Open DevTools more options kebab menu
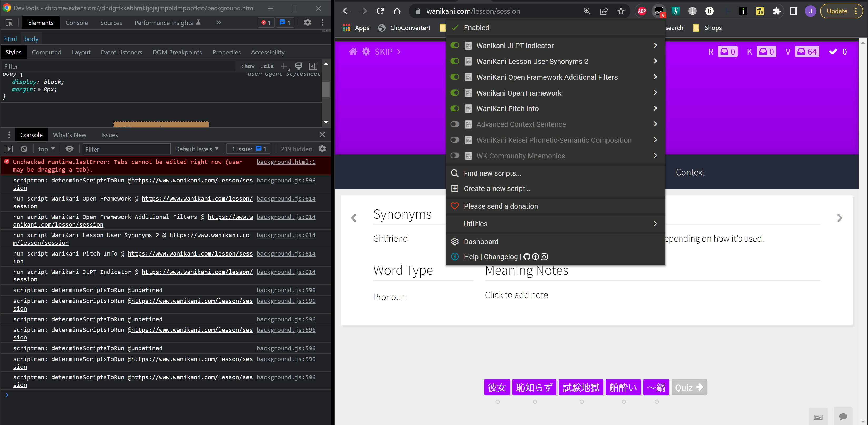The height and width of the screenshot is (425, 868). (322, 23)
